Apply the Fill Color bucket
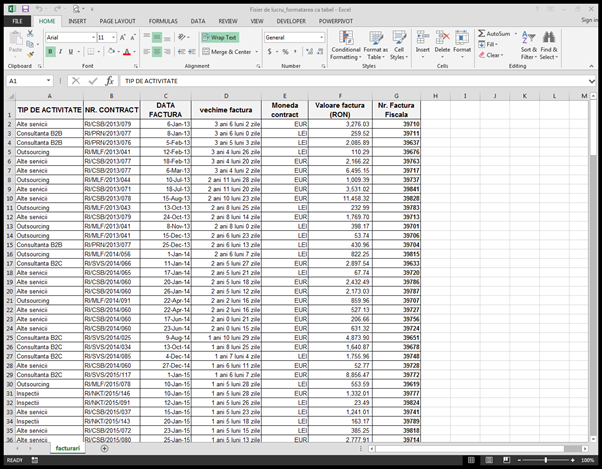Viewport: 602px width, 469px height. (111, 51)
